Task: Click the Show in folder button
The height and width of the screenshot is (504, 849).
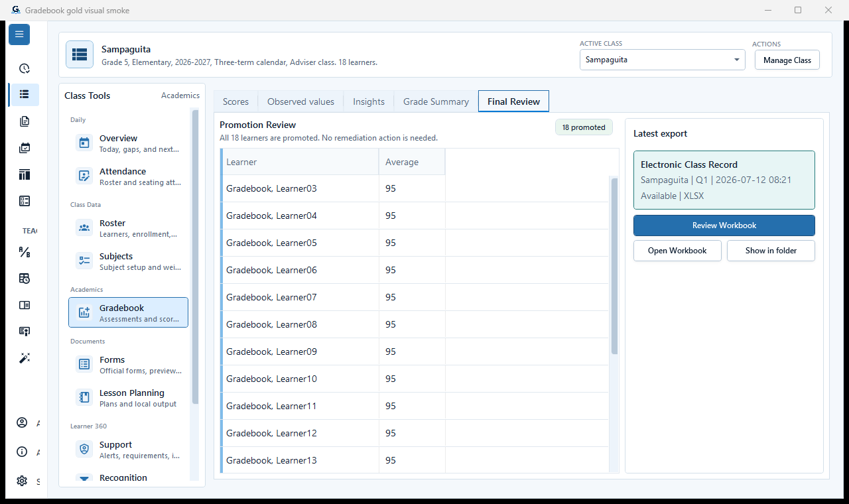Action: point(771,251)
